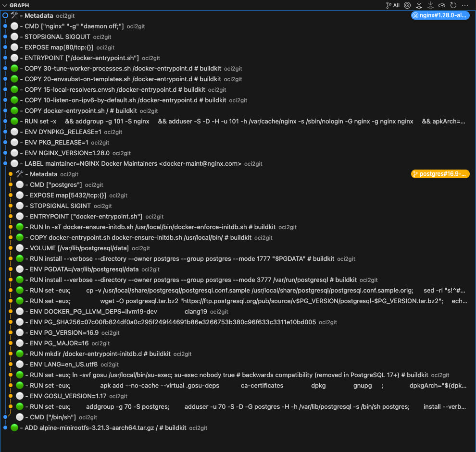476x452 pixels.
Task: Select the EXPOSE map[80/tcp:{}] commit
Action: pyautogui.click(x=238, y=48)
